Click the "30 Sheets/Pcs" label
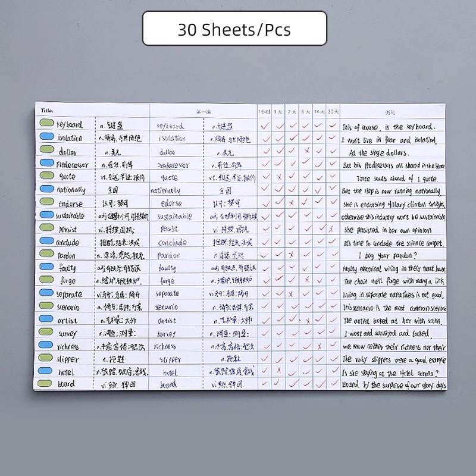 (234, 29)
